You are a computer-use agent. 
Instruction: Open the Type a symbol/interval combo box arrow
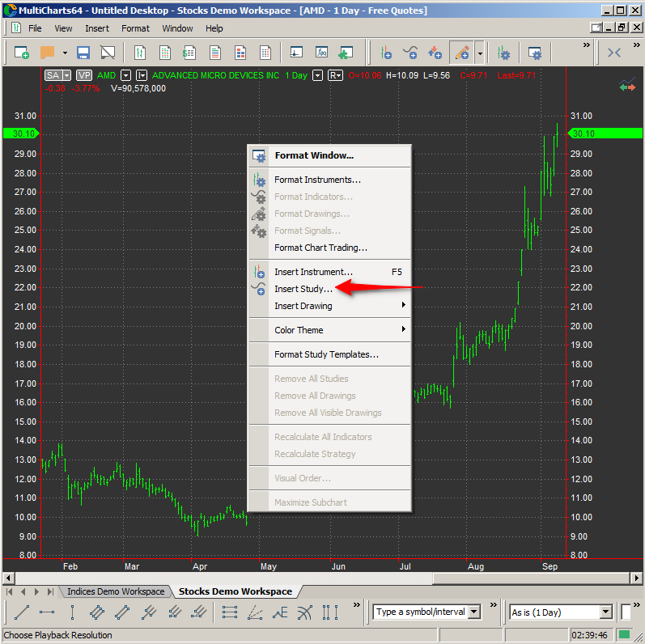tap(474, 612)
